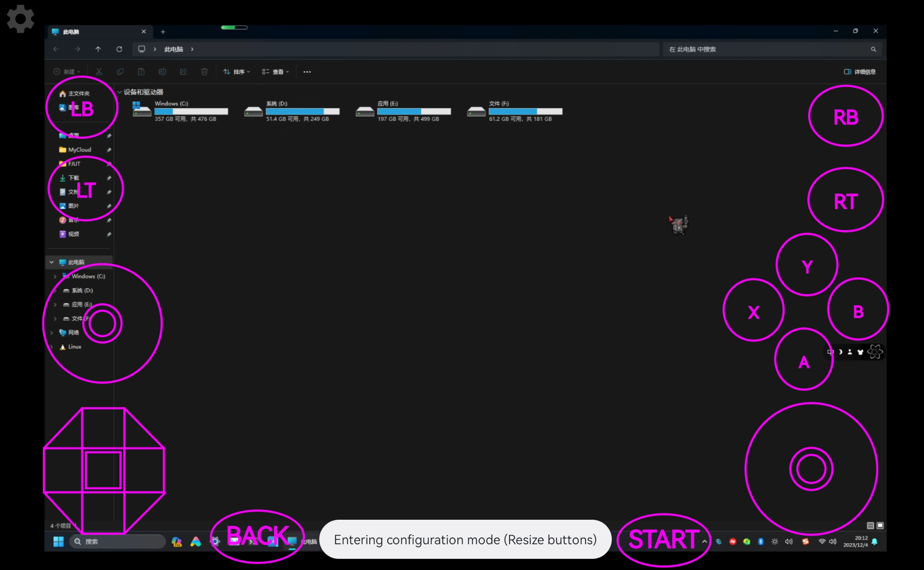
Task: Switch to large thumbnails view in the status bar
Action: point(880,526)
